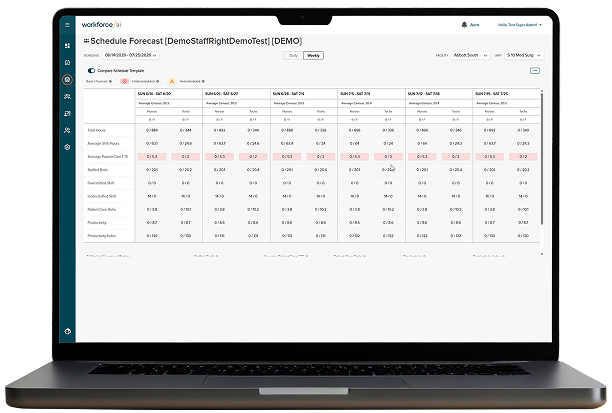The image size is (612, 413).
Task: Show info for the Underscheduled legend
Action: click(158, 81)
